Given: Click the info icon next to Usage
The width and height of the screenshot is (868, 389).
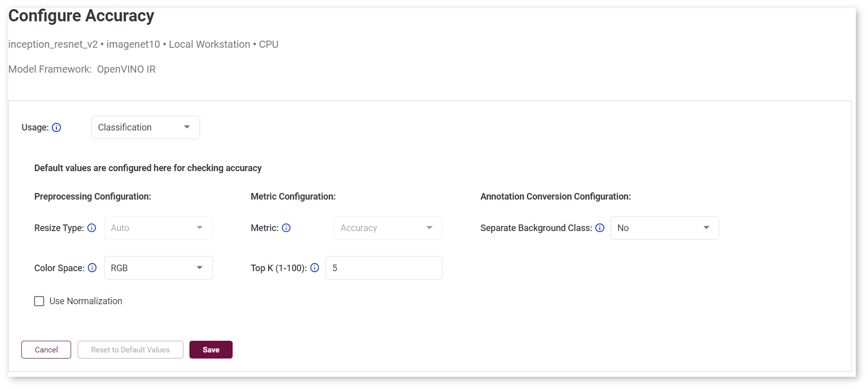Looking at the screenshot, I should 56,127.
